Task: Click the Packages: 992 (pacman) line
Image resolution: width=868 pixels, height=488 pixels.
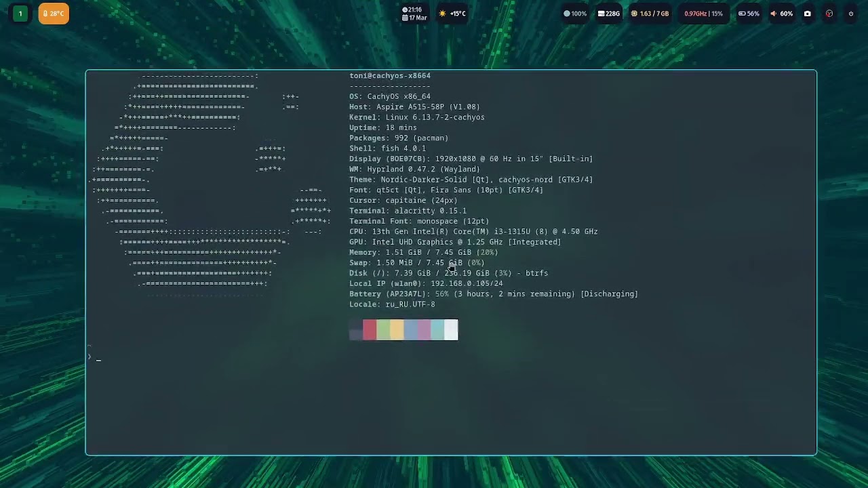Action: pyautogui.click(x=399, y=138)
